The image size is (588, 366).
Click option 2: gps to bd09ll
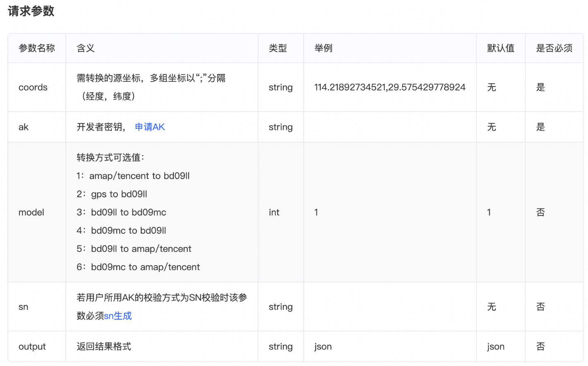click(x=112, y=194)
